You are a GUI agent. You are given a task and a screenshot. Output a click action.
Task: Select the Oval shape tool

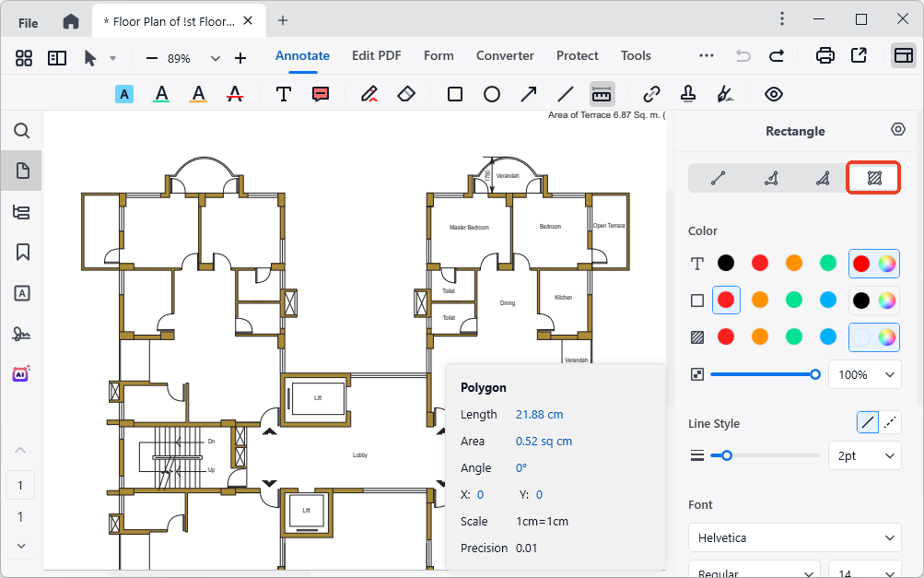tap(491, 93)
